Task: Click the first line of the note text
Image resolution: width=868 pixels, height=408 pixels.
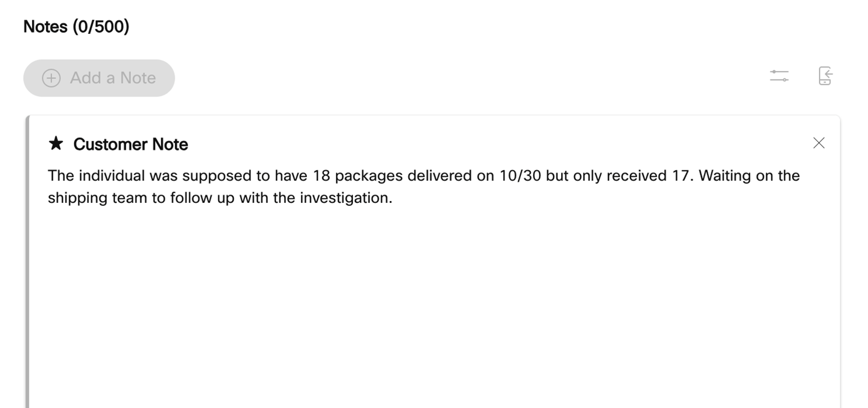Action: click(424, 175)
